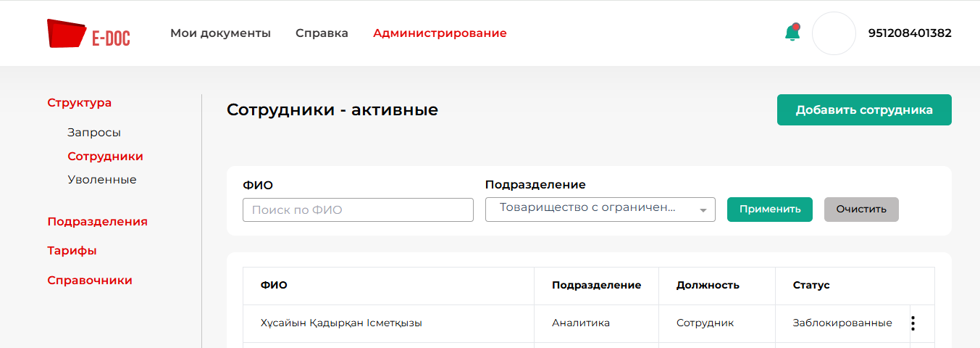Open three-dot menu for Хұсайын Қадырқан
This screenshot has width=980, height=348.
click(913, 323)
